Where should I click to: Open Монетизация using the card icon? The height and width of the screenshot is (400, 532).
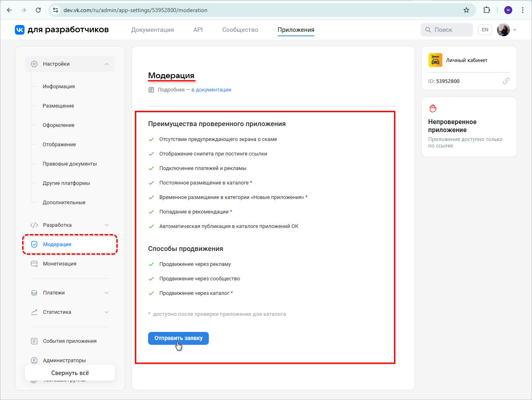coord(35,263)
